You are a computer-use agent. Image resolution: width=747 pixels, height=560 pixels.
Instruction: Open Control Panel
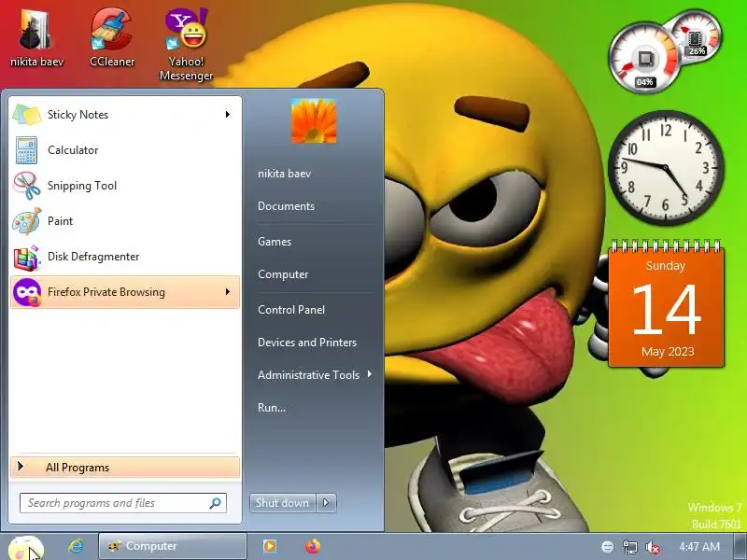[291, 310]
